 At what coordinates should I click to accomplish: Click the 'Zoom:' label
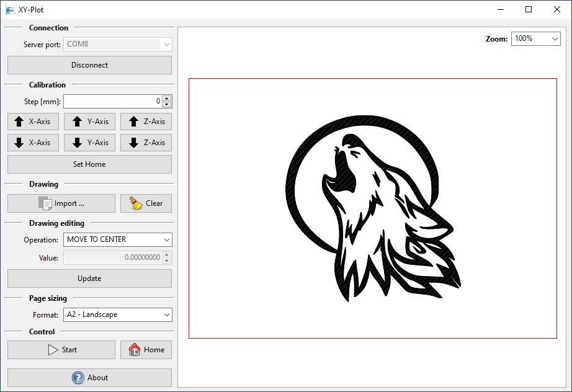coord(496,39)
